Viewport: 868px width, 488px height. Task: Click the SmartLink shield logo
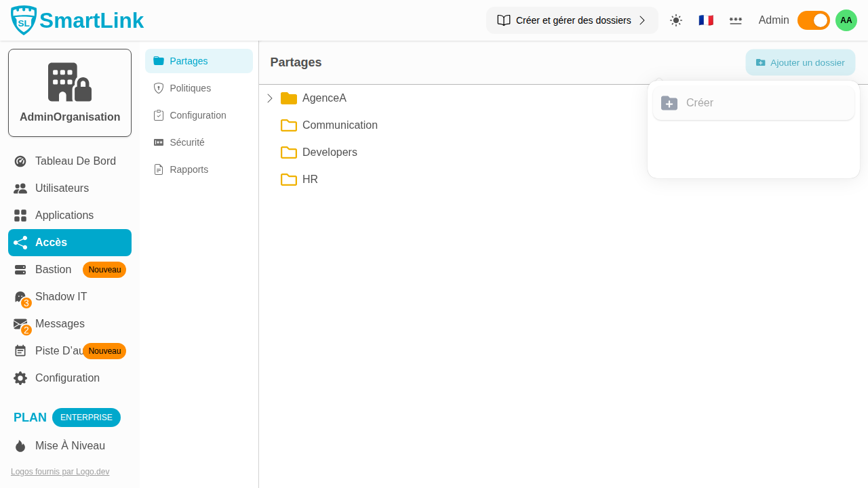point(24,20)
